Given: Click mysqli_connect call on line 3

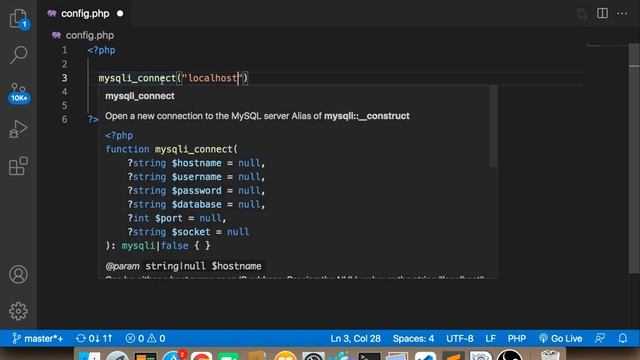Looking at the screenshot, I should [137, 78].
